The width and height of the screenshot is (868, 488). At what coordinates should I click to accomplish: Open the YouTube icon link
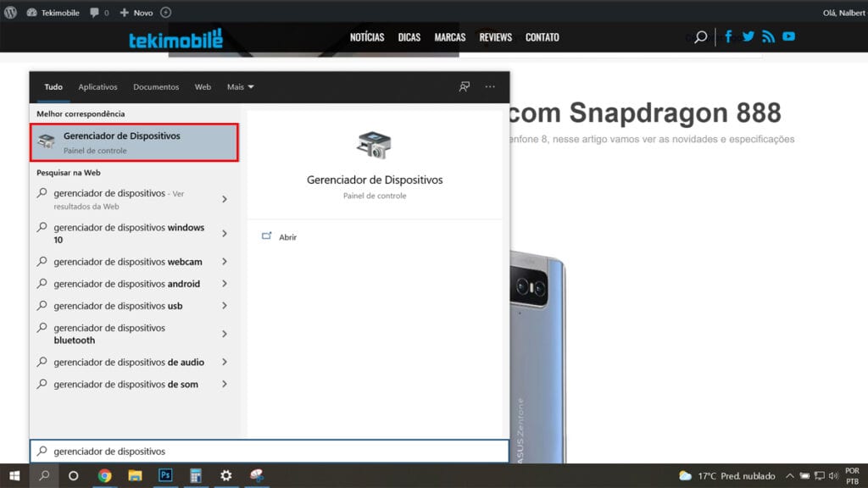[x=788, y=36]
